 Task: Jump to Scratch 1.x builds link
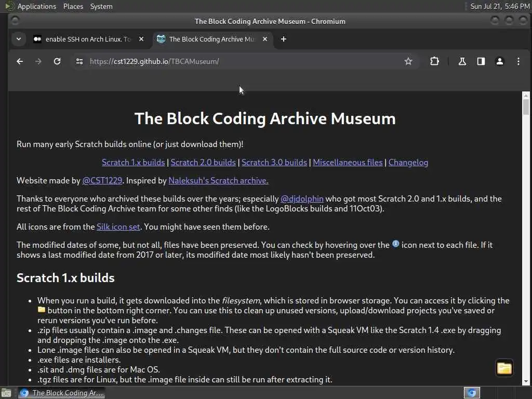(x=134, y=163)
